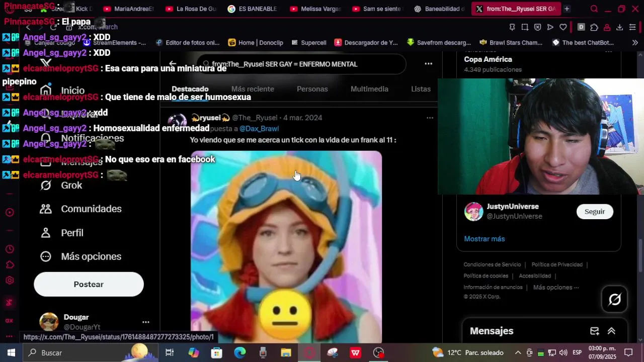
Task: Click the X search query field
Action: [x=301, y=64]
